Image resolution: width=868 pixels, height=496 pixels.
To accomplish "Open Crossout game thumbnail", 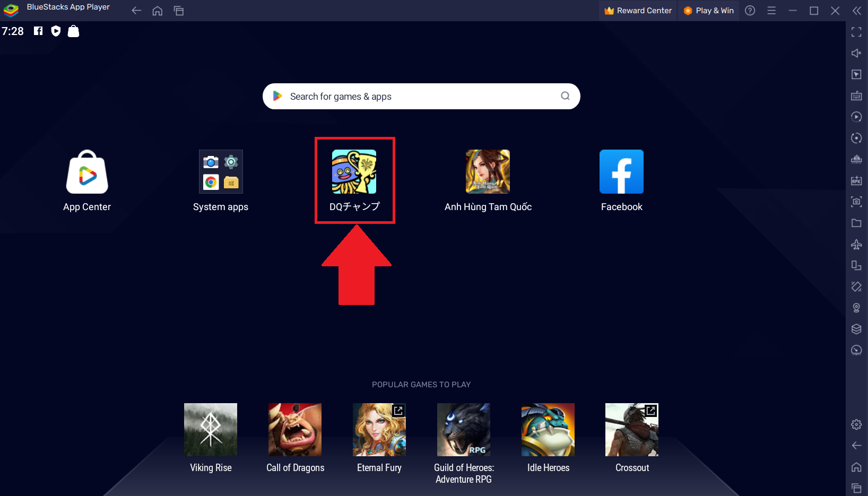I will [x=632, y=430].
